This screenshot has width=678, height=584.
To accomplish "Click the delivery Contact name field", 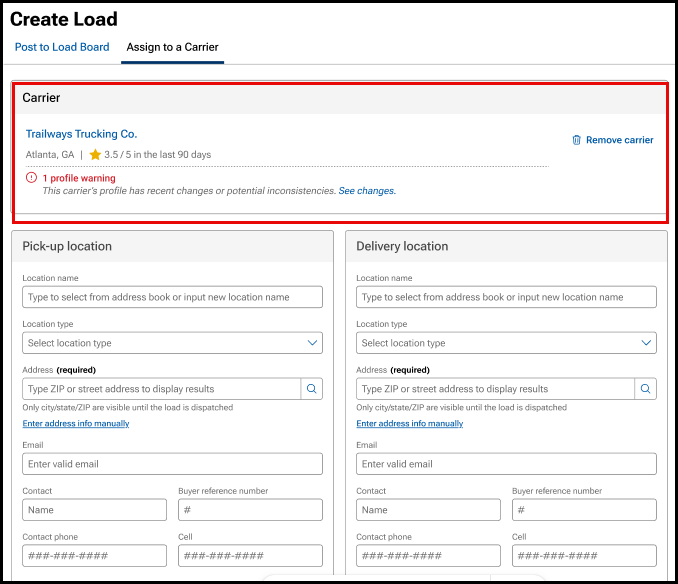I will (428, 510).
